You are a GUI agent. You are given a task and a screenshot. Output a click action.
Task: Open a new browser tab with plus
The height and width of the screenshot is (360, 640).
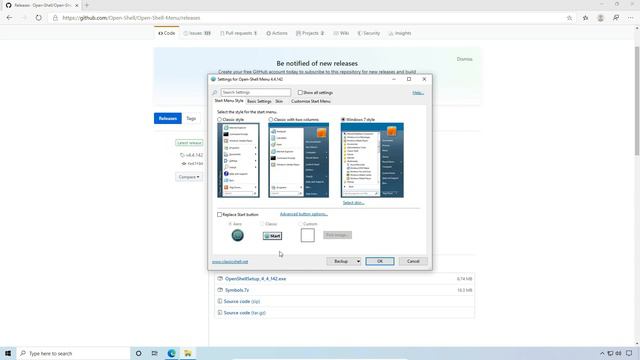[87, 5]
